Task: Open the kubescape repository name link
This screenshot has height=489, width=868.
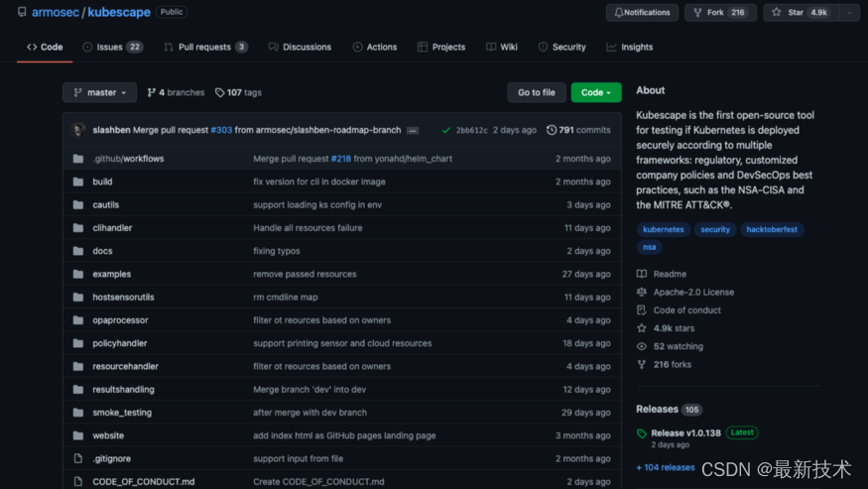Action: click(x=119, y=12)
